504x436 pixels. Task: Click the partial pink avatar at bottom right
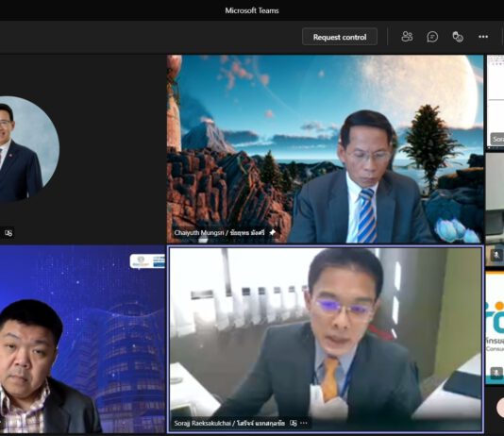(x=500, y=407)
